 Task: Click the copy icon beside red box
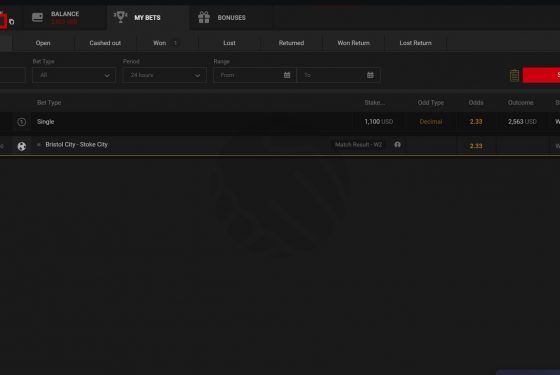pyautogui.click(x=11, y=22)
